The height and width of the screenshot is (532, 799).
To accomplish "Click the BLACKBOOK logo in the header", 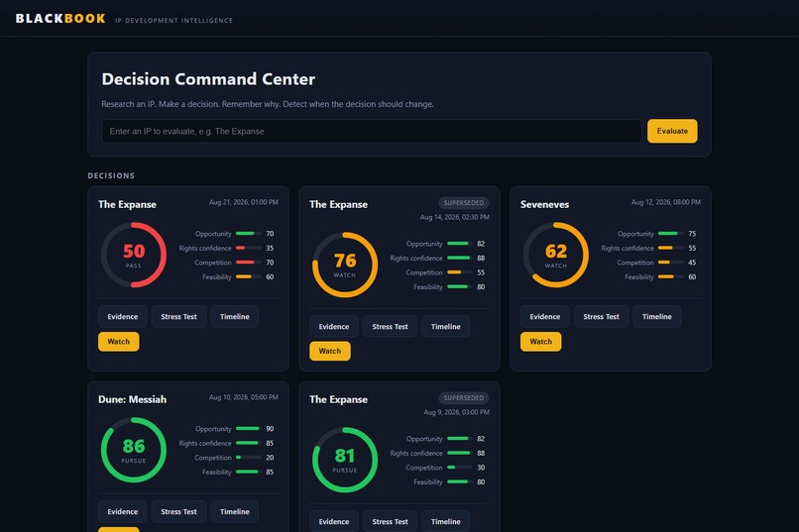I will click(x=60, y=19).
